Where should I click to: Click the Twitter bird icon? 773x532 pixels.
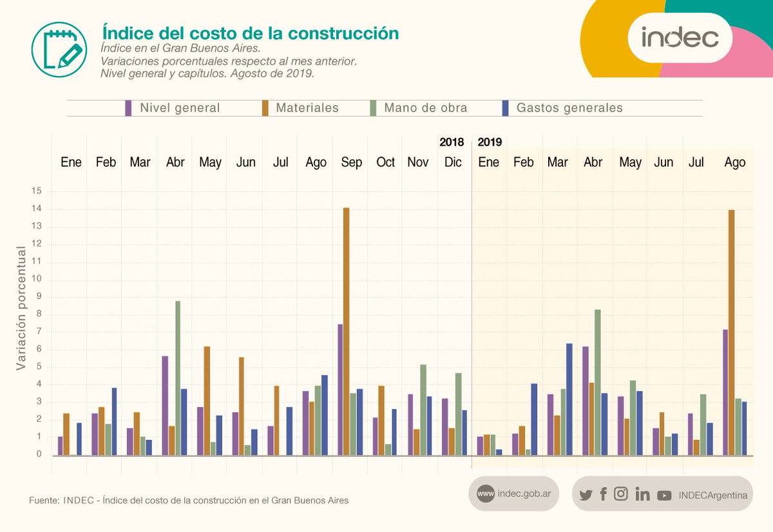(x=585, y=495)
